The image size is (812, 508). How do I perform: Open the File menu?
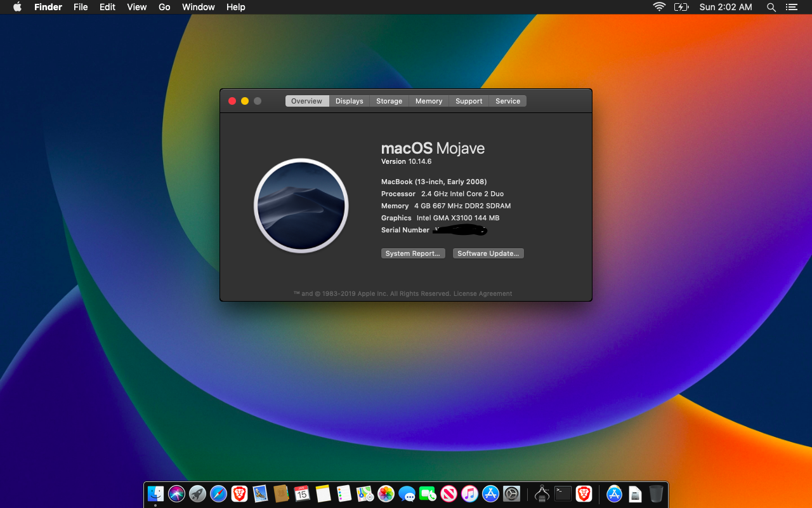(81, 7)
